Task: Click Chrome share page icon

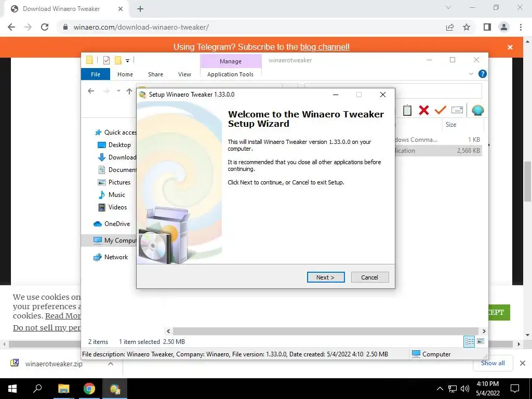Action: pyautogui.click(x=450, y=27)
